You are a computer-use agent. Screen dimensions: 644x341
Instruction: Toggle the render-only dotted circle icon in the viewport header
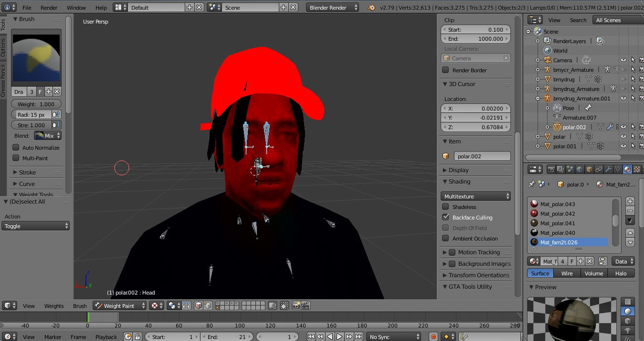tap(284, 306)
